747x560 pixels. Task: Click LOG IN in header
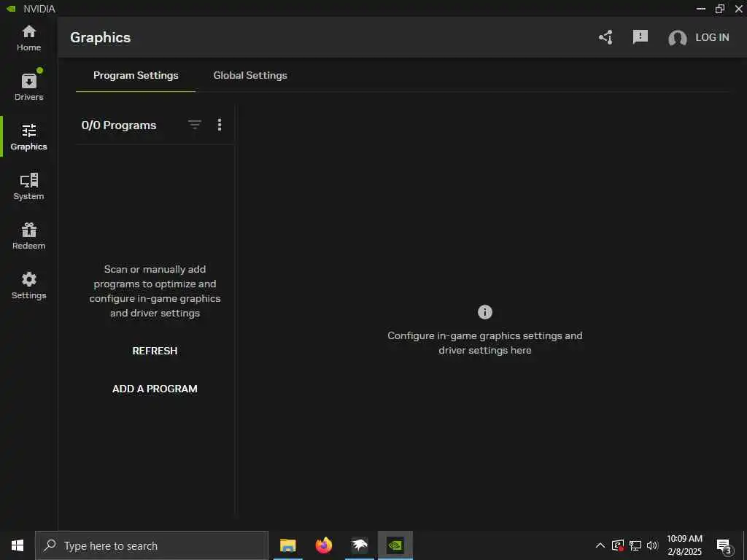point(712,37)
